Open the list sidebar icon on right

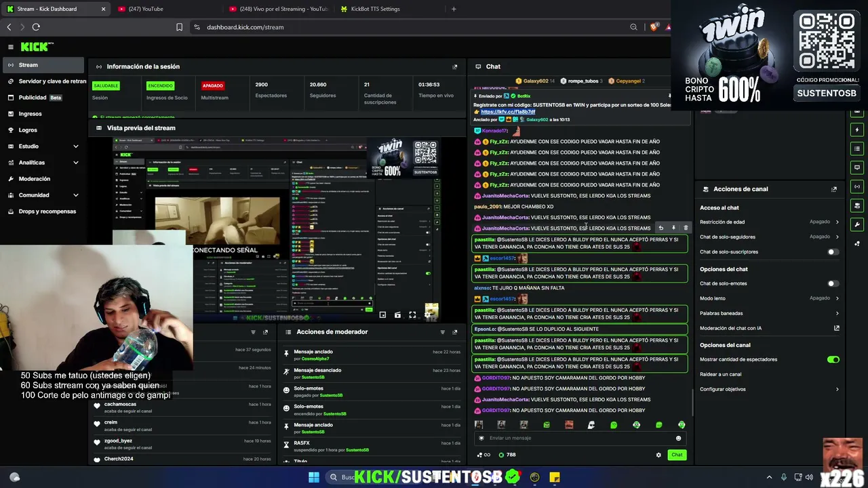858,148
